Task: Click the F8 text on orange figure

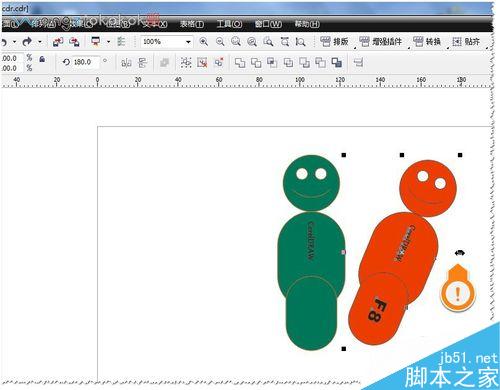Action: coord(378,310)
